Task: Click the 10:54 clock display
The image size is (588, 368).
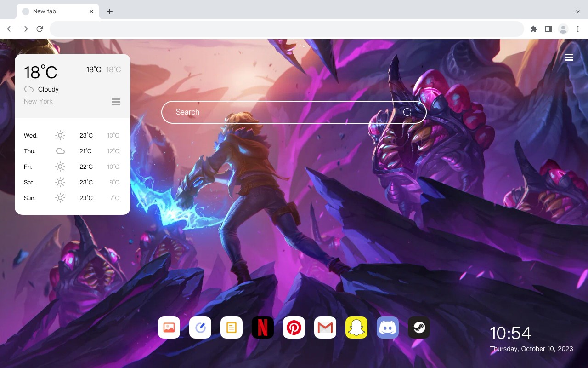Action: [x=510, y=333]
